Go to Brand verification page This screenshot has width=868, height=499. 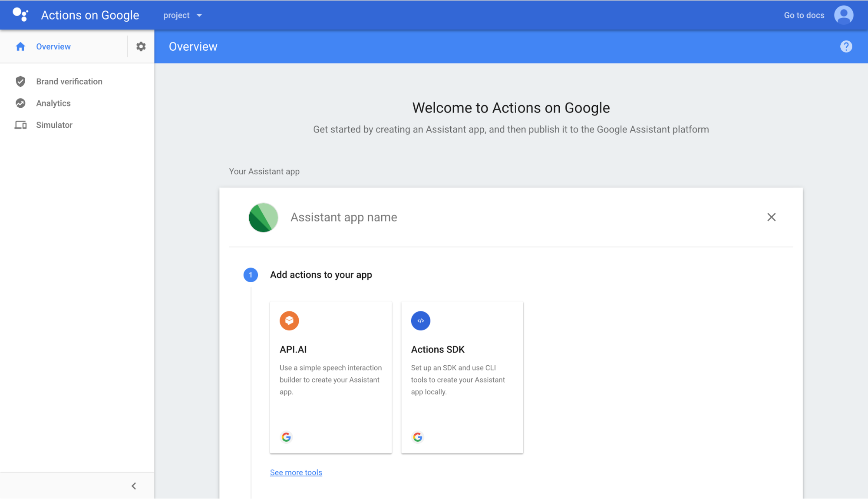pyautogui.click(x=69, y=82)
